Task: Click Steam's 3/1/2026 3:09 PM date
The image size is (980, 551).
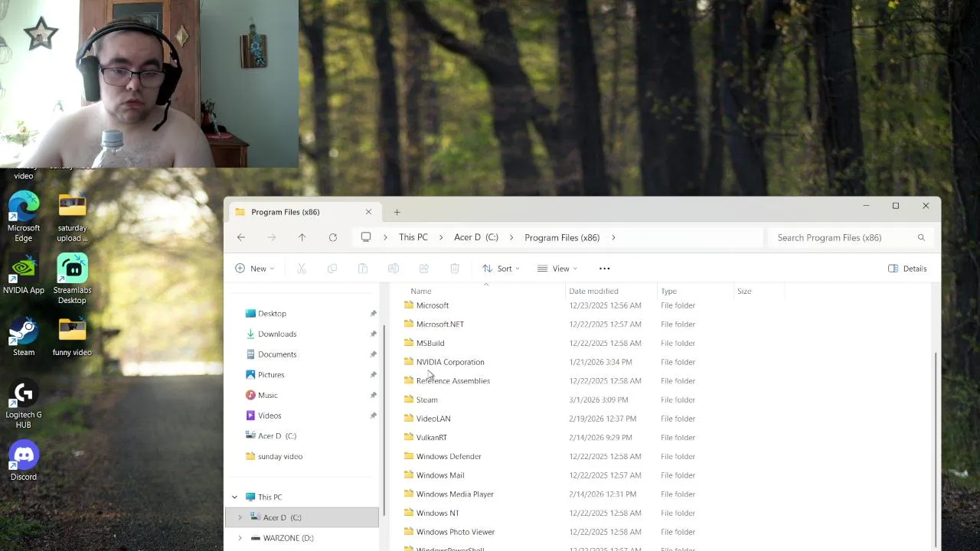Action: (599, 399)
